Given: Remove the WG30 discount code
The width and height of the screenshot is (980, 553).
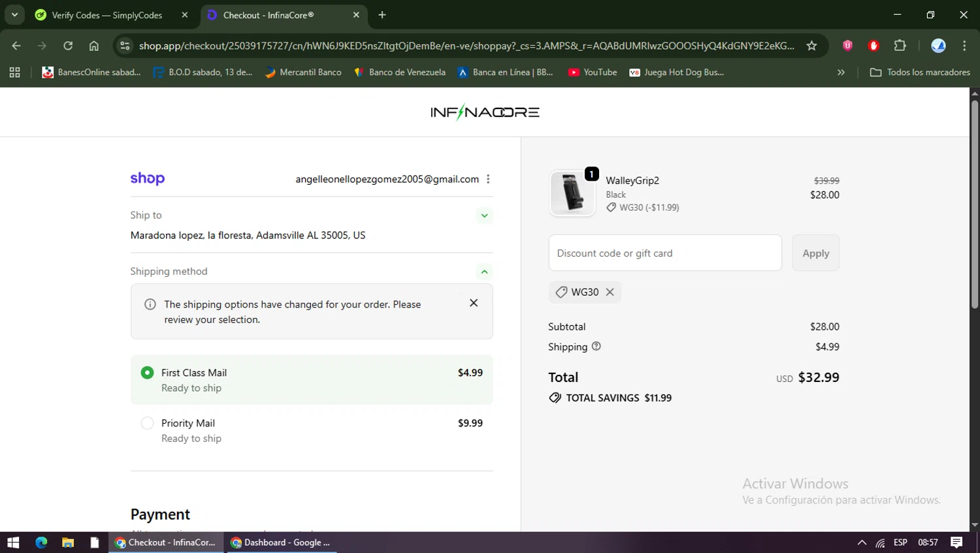Looking at the screenshot, I should click(610, 292).
